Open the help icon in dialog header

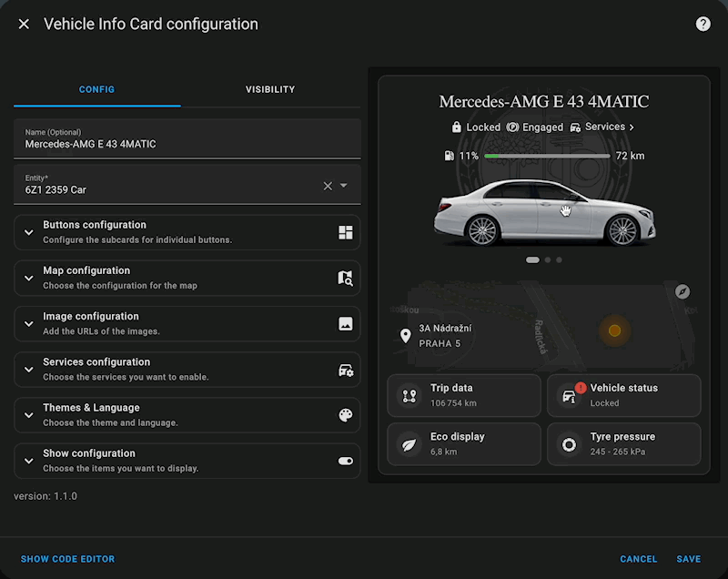coord(703,24)
